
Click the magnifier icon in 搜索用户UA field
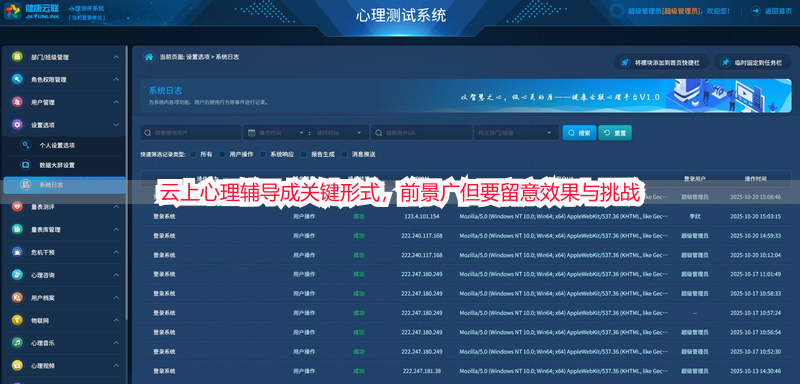pyautogui.click(x=379, y=133)
